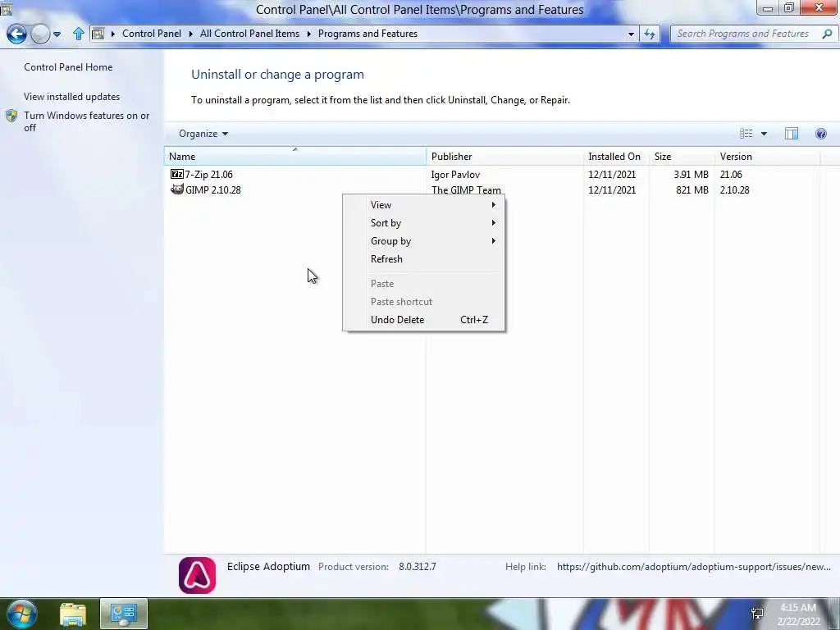Open Windows Explorer from the taskbar
This screenshot has height=630, width=840.
(x=73, y=614)
